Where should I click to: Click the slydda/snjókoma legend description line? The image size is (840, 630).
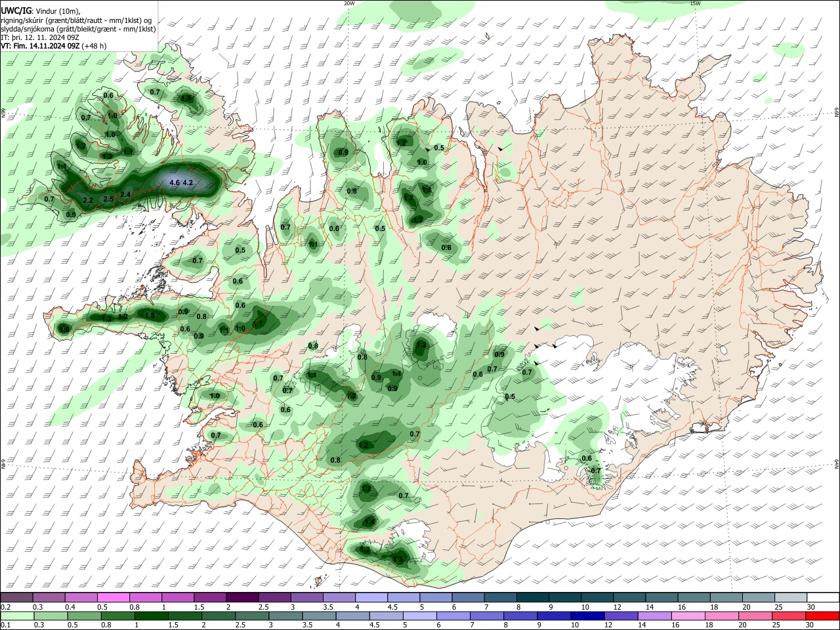pos(78,29)
